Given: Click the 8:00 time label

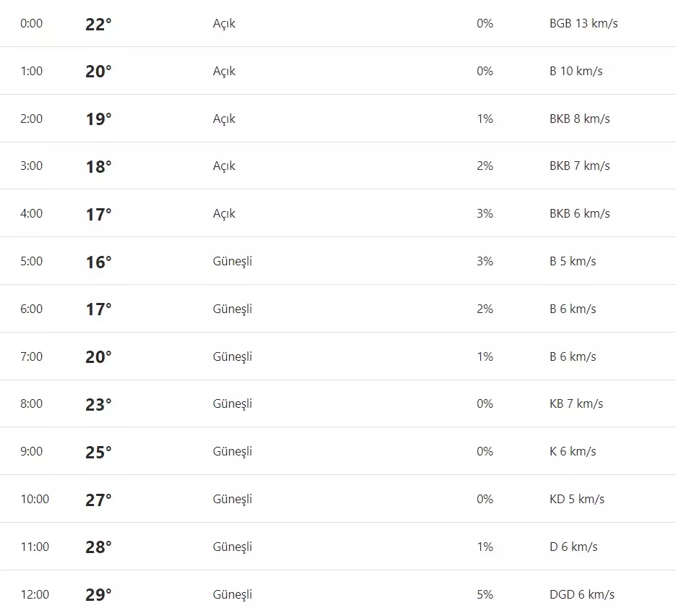Looking at the screenshot, I should click(x=32, y=403).
